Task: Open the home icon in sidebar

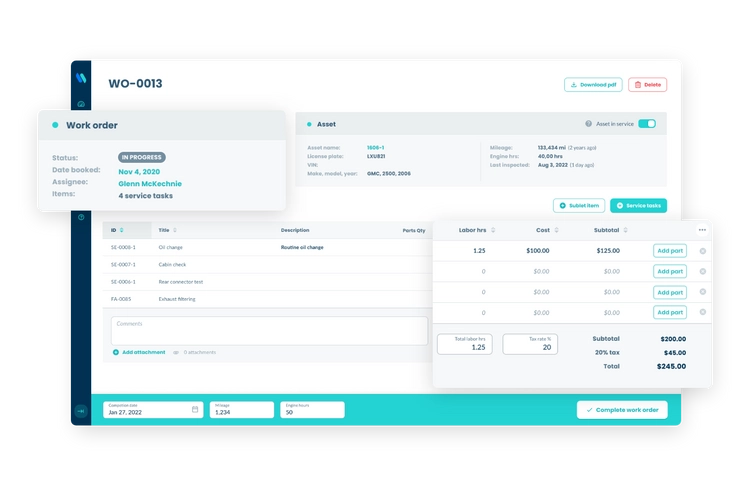Action: pyautogui.click(x=81, y=104)
